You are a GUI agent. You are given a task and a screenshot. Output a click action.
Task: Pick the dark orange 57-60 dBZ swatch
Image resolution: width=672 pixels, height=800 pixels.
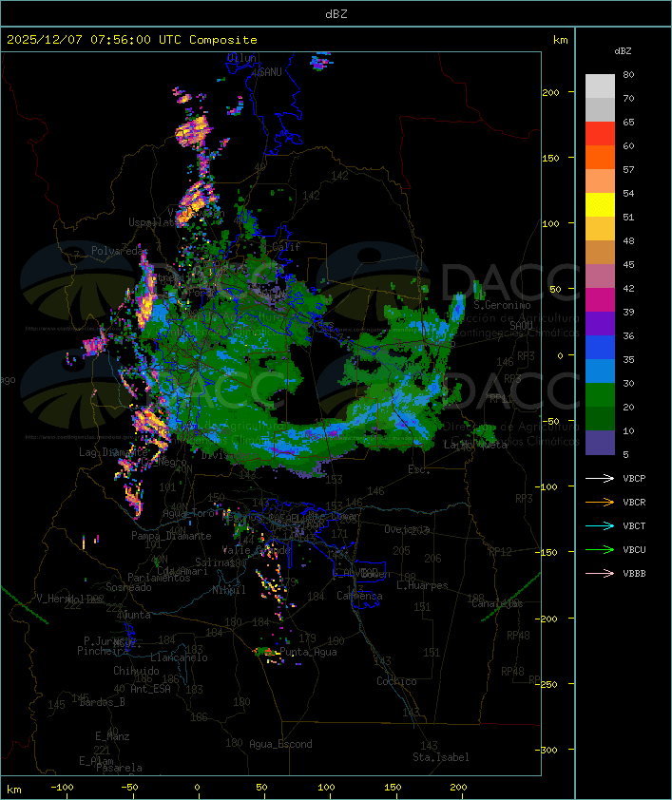tap(600, 157)
